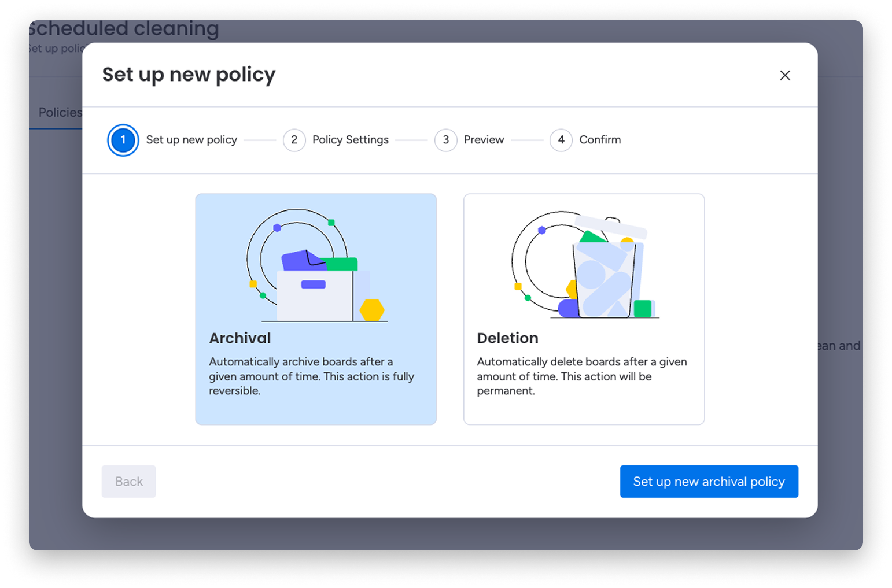Click the Scheduled cleaning page heading
Viewport: 892px width, 588px height.
pyautogui.click(x=124, y=28)
